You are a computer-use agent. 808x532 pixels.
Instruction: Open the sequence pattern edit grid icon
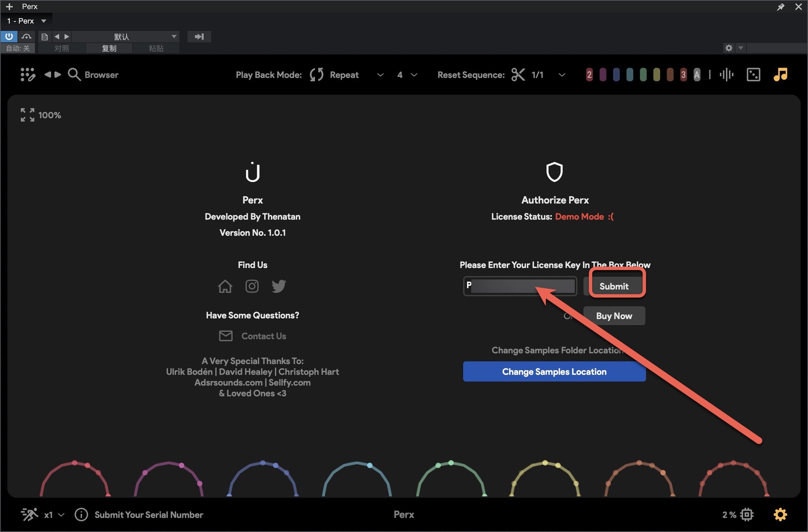[x=28, y=75]
